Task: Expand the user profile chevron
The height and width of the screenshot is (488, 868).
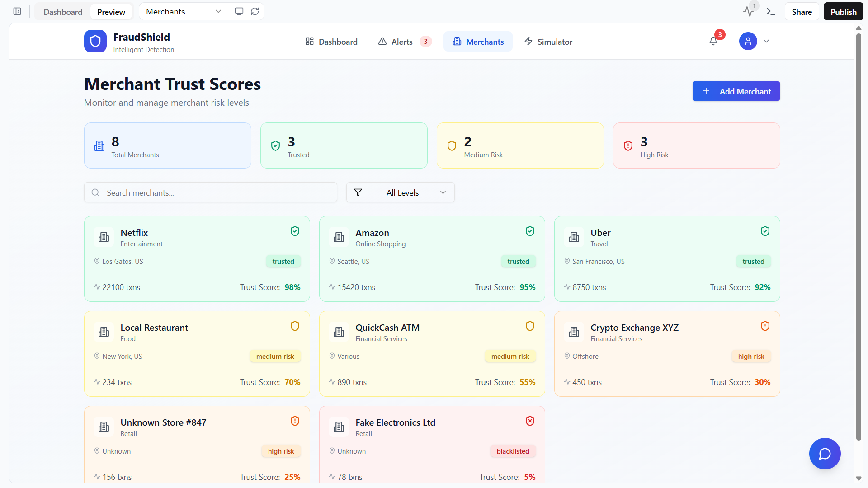Action: 766,41
